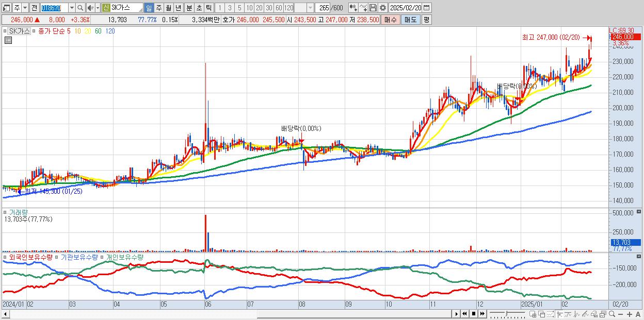644x320 pixels.
Task: Open the dropdown next to speaker icon
Action: tap(98, 8)
